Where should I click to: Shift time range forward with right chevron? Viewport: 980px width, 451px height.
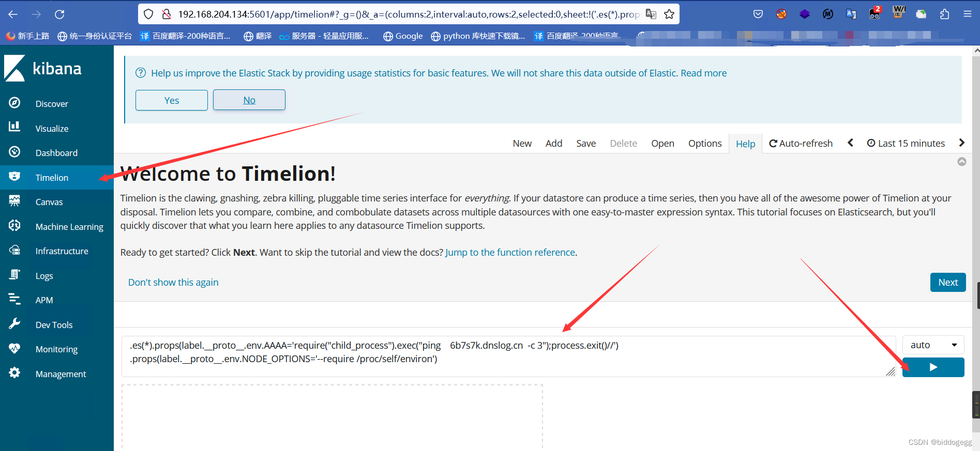pos(961,143)
